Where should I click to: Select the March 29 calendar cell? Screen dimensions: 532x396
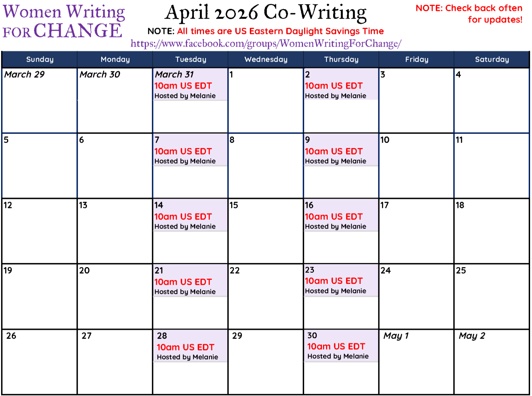click(x=40, y=100)
